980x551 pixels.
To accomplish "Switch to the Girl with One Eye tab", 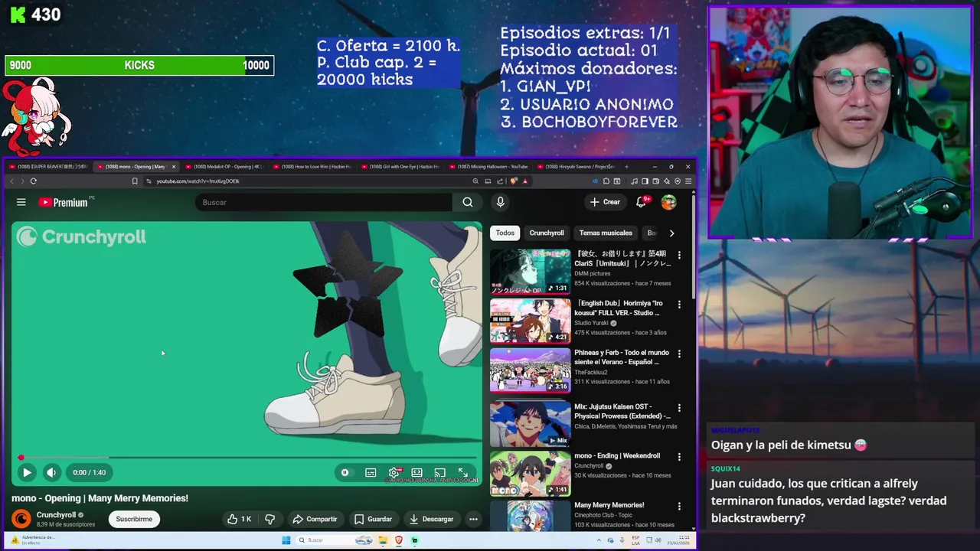I will click(x=400, y=166).
